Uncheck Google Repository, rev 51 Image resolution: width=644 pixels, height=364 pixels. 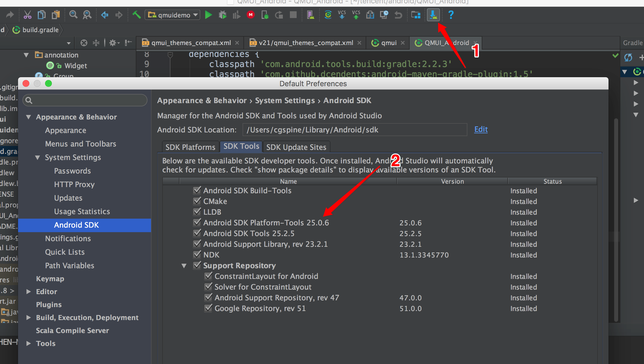[208, 308]
